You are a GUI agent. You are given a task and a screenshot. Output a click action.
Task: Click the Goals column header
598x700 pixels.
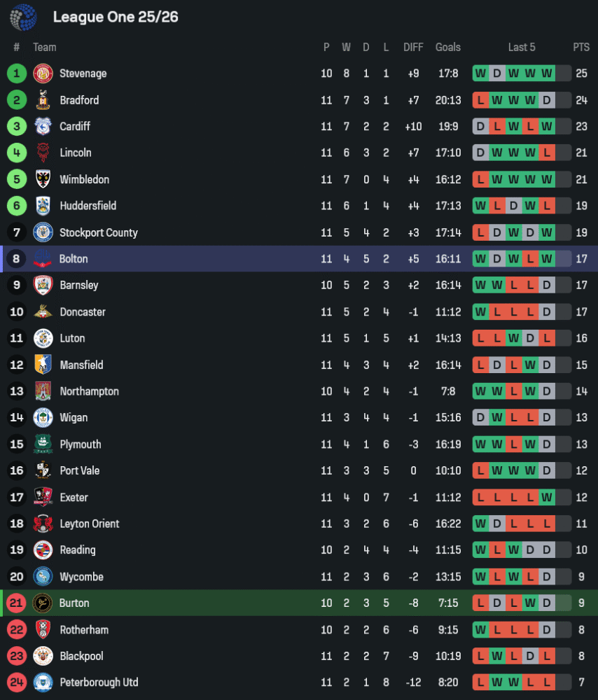pos(448,48)
